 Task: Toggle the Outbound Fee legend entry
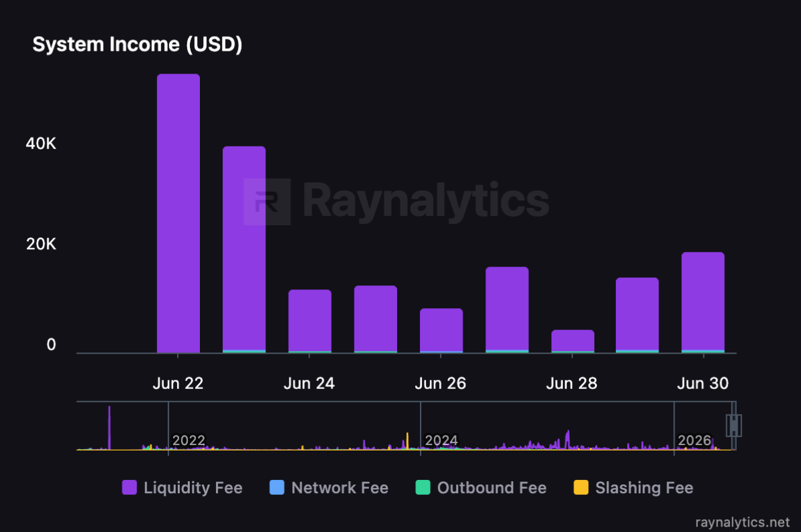(x=481, y=488)
